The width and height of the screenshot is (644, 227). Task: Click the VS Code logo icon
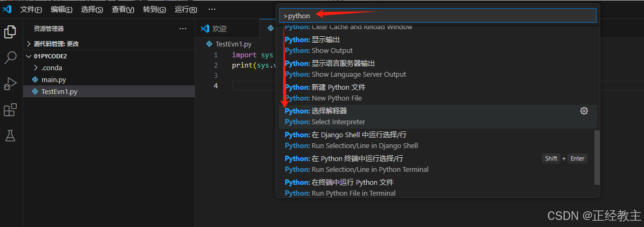click(7, 9)
